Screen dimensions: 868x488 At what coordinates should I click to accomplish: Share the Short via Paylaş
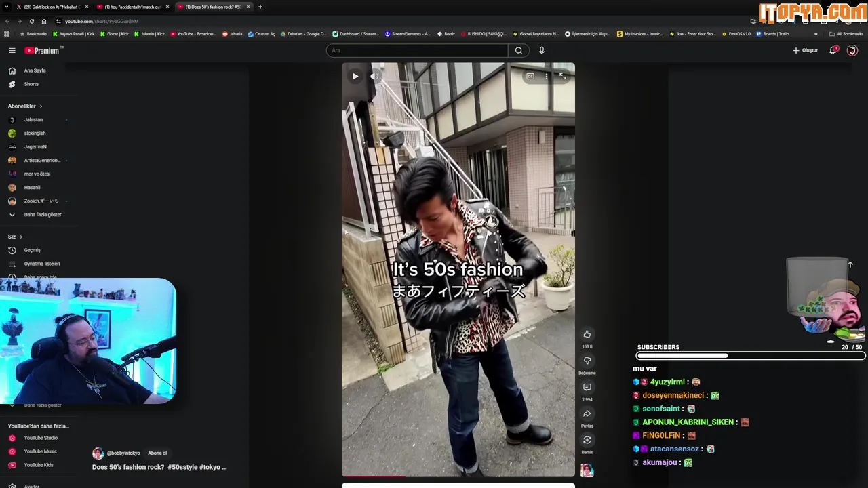587,413
